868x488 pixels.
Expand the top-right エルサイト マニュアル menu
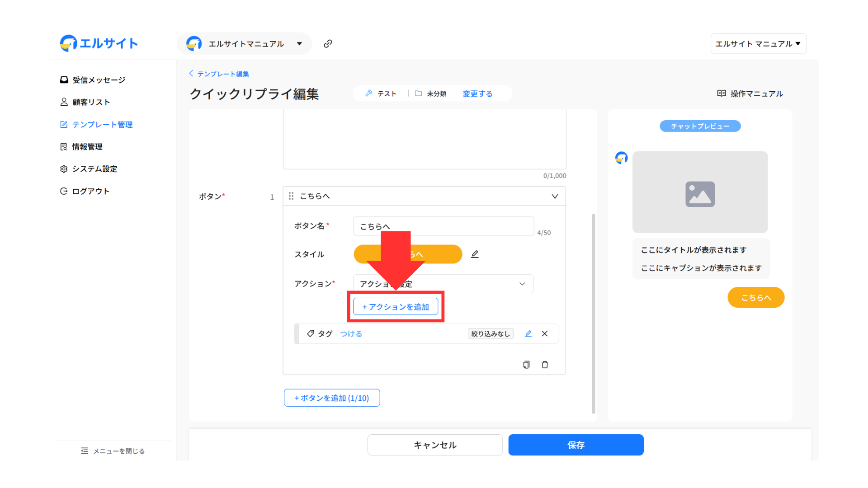pos(758,44)
